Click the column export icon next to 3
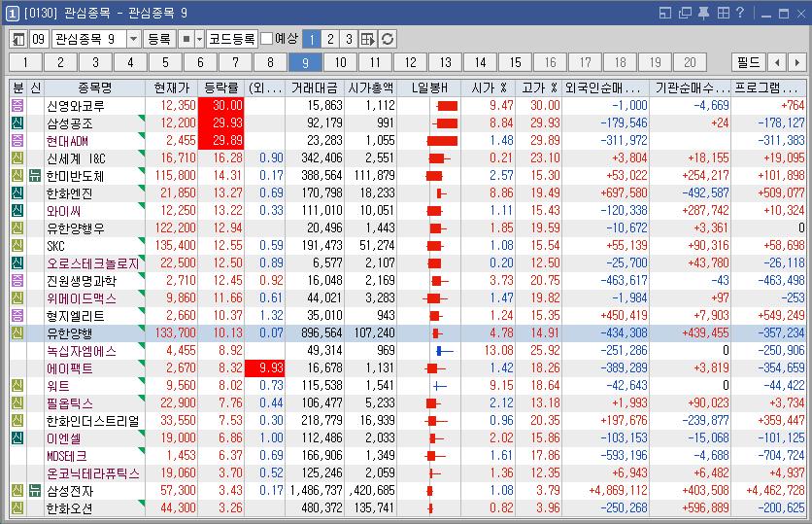This screenshot has height=524, width=812. 368,39
